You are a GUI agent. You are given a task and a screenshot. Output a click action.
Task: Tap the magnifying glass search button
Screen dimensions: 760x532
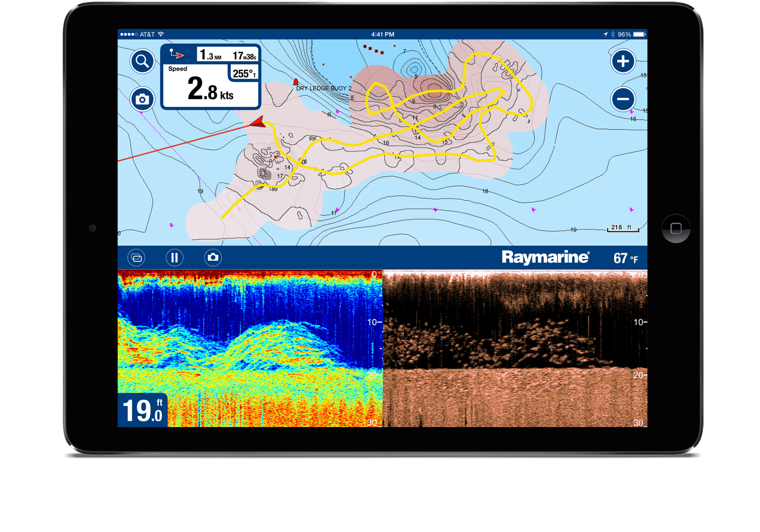142,61
